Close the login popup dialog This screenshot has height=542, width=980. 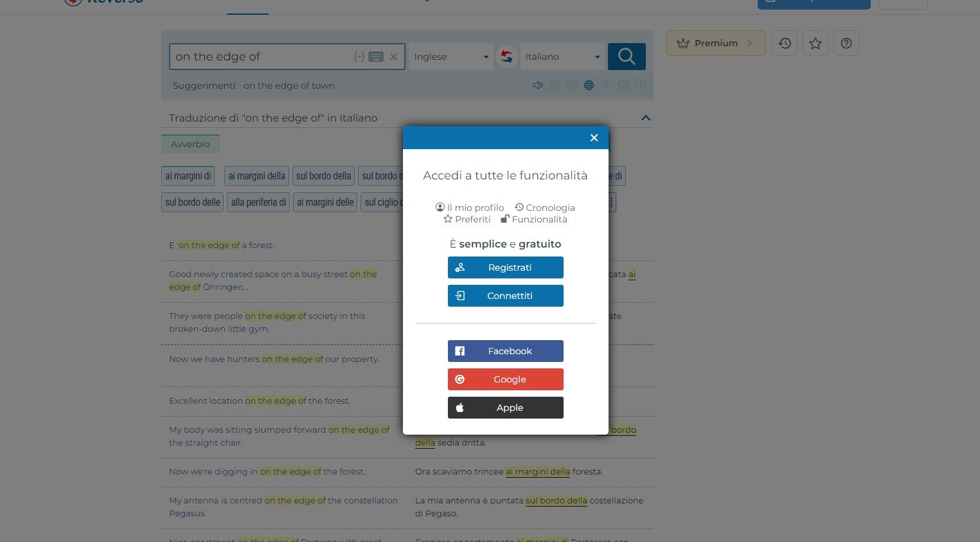(594, 138)
